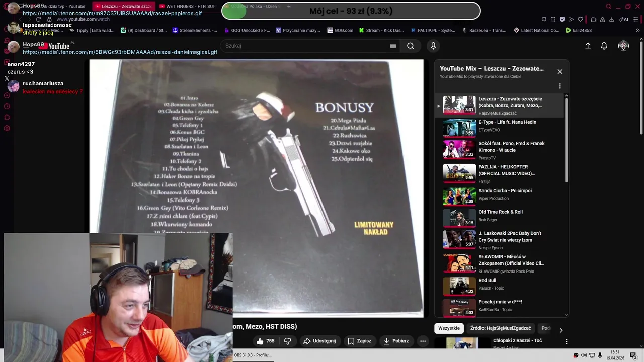Close the YouTube Mix playlist panel
644x362 pixels.
point(560,71)
